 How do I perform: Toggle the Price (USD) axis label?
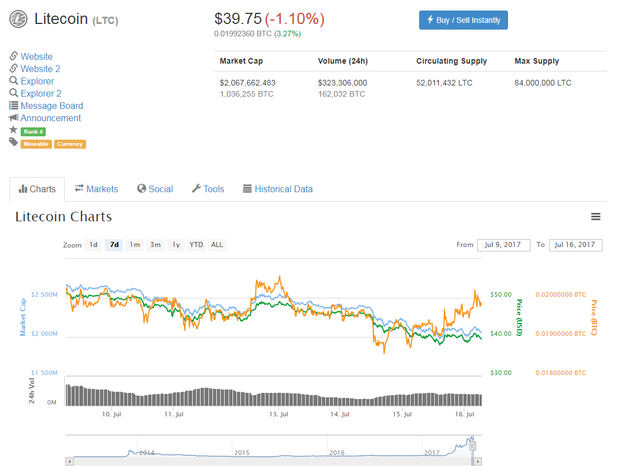(519, 317)
